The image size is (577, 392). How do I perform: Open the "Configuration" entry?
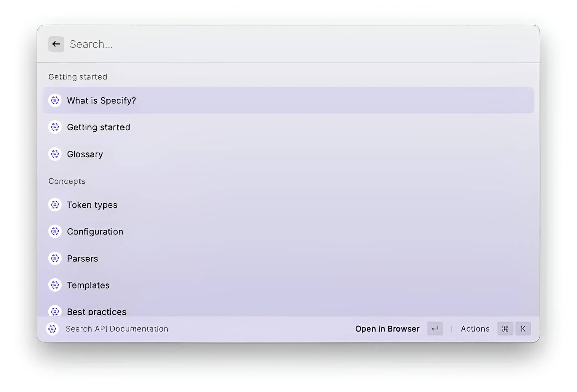(288, 231)
